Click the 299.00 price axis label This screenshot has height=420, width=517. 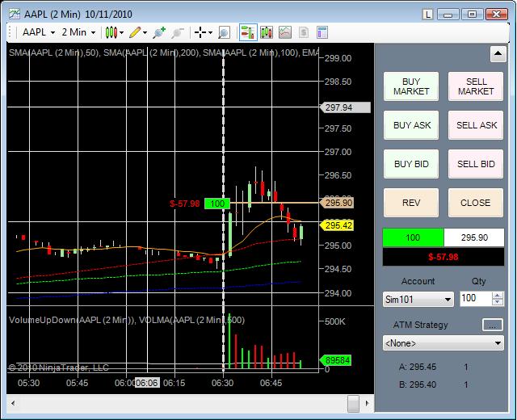coord(338,58)
